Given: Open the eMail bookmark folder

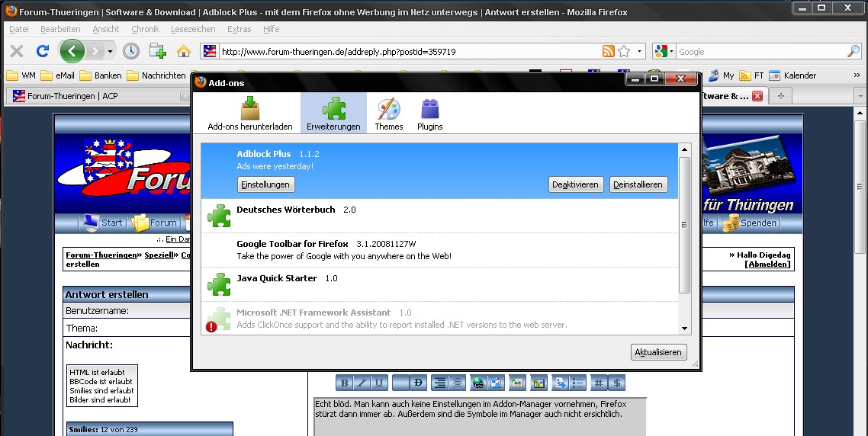Looking at the screenshot, I should [x=57, y=75].
